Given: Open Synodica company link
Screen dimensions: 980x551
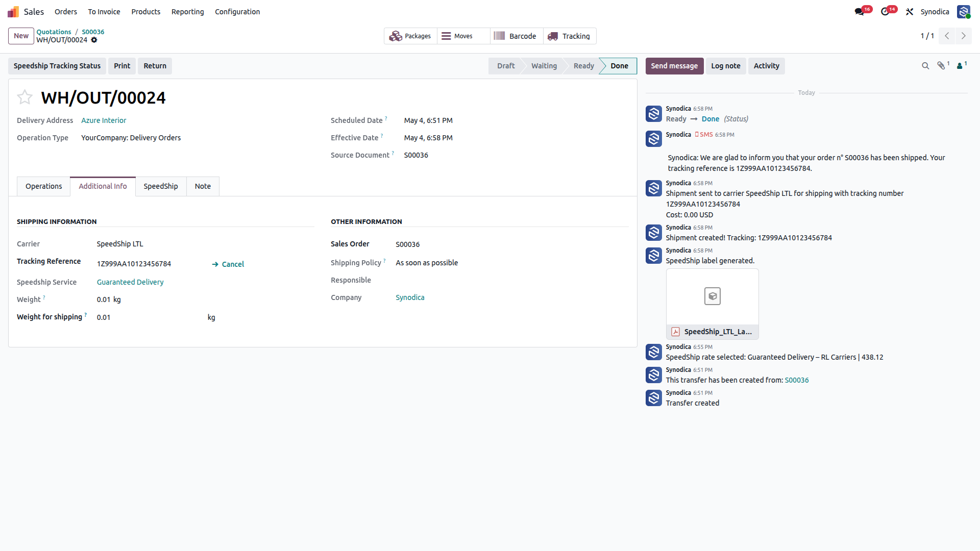Looking at the screenshot, I should click(x=410, y=297).
